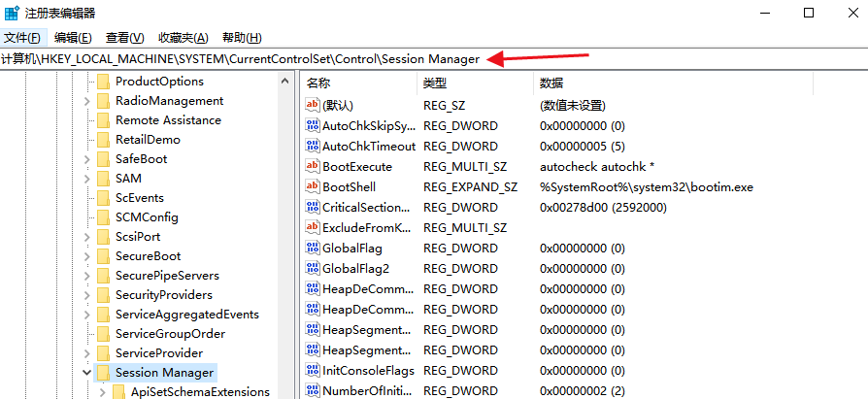Image resolution: width=868 pixels, height=399 pixels.
Task: Select the ScsiPort folder icon
Action: click(x=104, y=237)
